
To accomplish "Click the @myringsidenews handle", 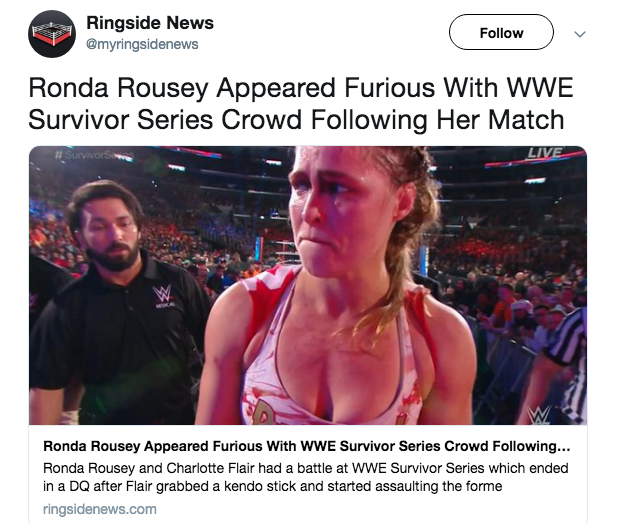I will pos(142,44).
